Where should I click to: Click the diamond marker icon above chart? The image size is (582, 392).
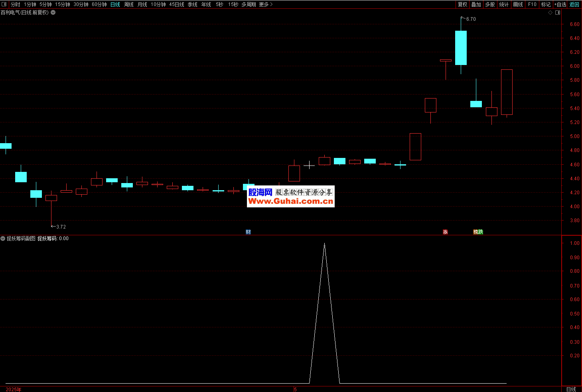550,12
